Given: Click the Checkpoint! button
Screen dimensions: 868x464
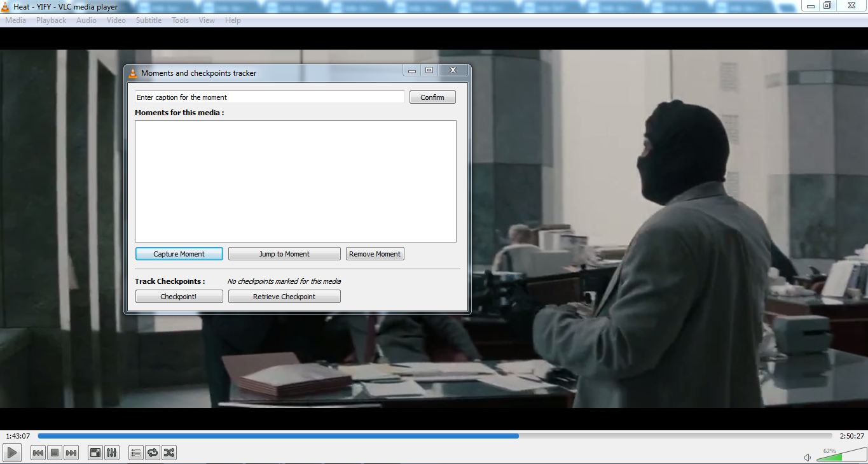Looking at the screenshot, I should point(179,297).
